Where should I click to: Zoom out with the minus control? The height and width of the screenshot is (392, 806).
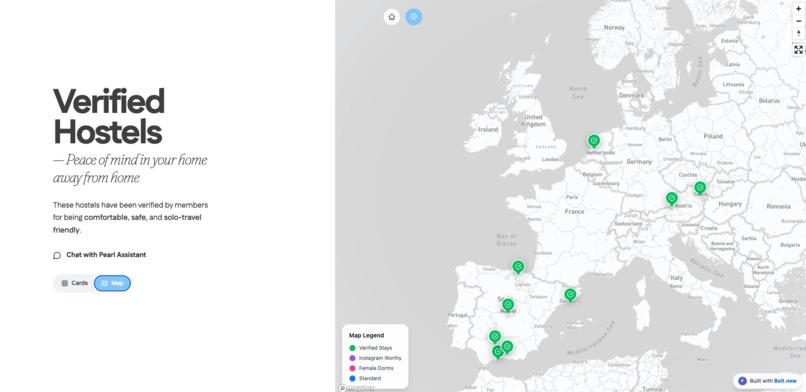pyautogui.click(x=798, y=21)
